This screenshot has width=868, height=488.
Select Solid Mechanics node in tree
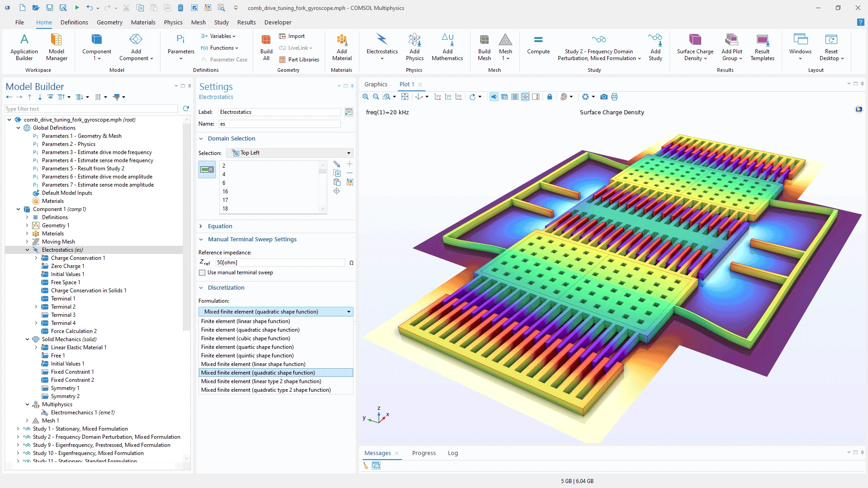69,339
